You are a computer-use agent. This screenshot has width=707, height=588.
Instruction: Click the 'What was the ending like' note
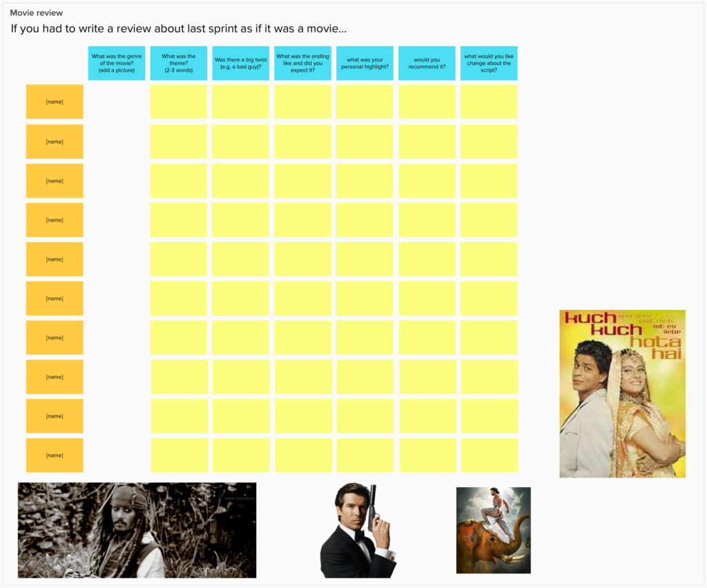point(302,63)
